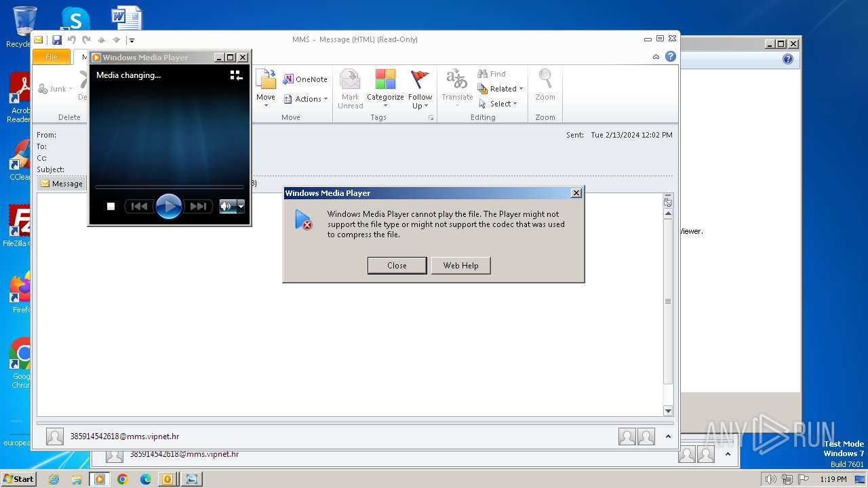Click first contact picture on people pane right
Image resolution: width=868 pixels, height=488 pixels.
pyautogui.click(x=627, y=436)
